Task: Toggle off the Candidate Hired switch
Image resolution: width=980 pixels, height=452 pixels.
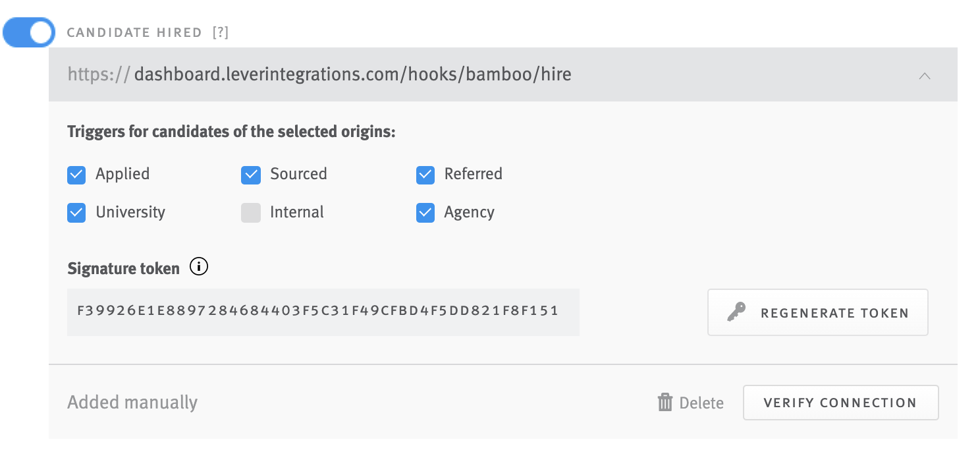Action: [x=29, y=32]
